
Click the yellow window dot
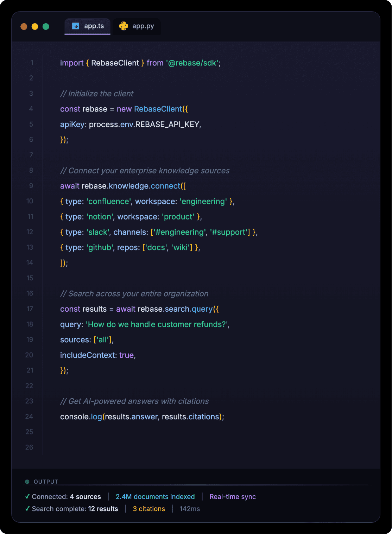(x=35, y=26)
